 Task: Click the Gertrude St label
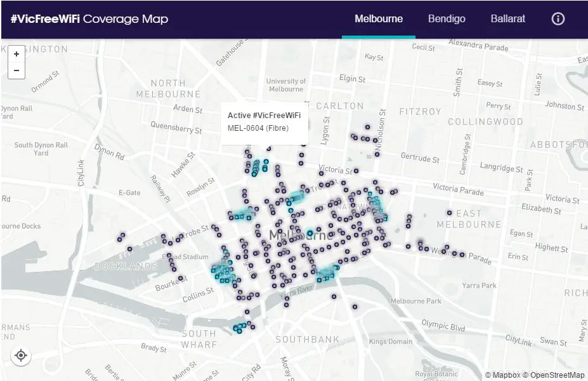pos(420,157)
